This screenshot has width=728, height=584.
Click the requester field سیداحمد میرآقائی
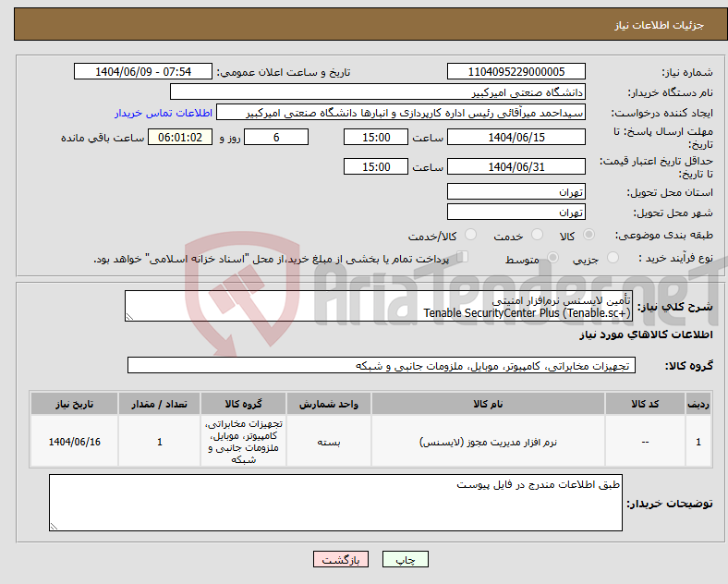401,113
